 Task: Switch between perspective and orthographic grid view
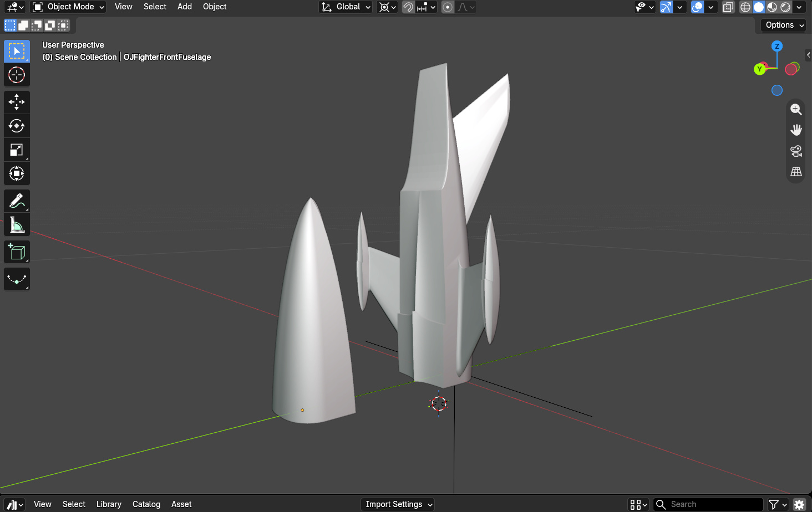coord(796,172)
